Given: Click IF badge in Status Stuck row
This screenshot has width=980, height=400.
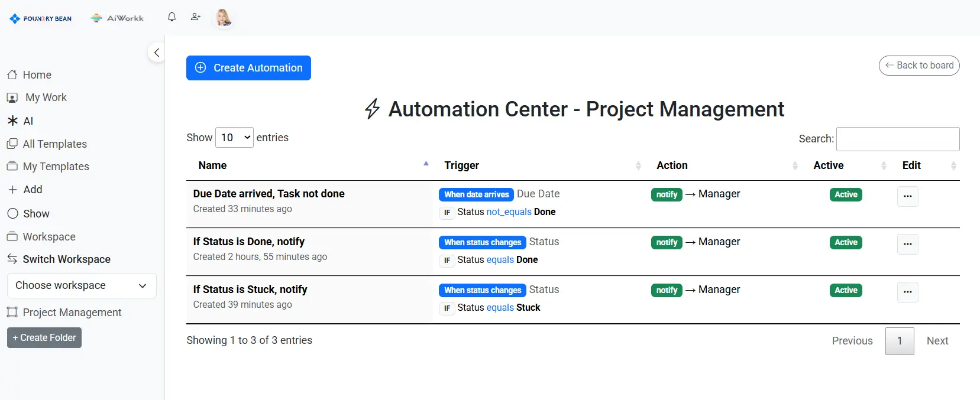Looking at the screenshot, I should 447,308.
